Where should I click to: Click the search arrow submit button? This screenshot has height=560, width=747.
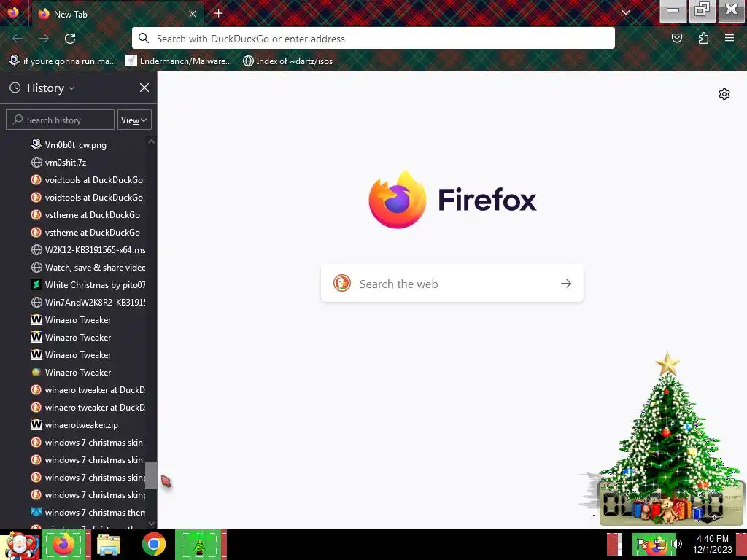566,284
